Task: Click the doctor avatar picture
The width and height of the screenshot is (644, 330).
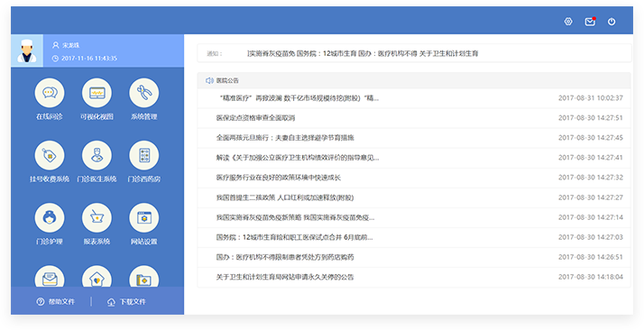Action: 27,50
